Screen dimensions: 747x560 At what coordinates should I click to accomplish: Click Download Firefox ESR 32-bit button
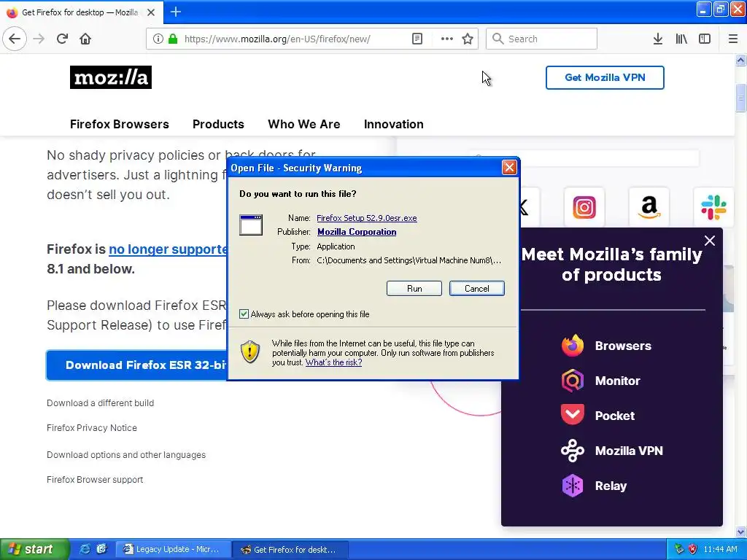(x=136, y=365)
